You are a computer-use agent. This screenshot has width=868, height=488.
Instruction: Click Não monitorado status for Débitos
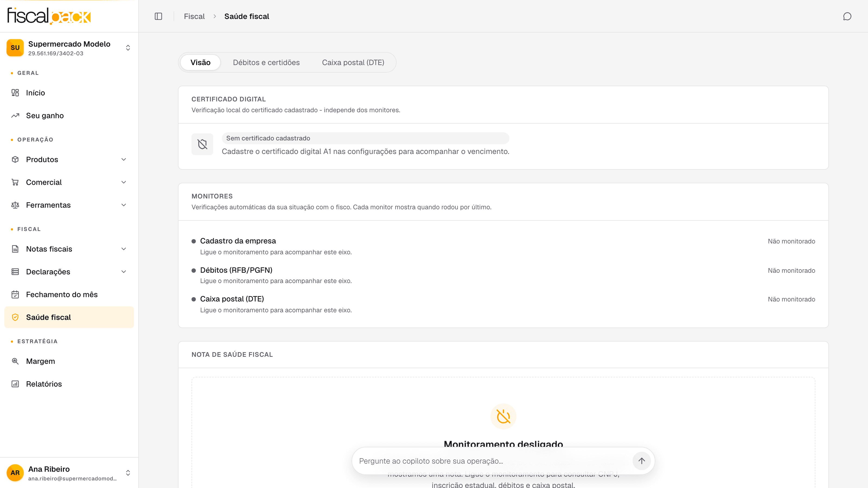click(791, 271)
